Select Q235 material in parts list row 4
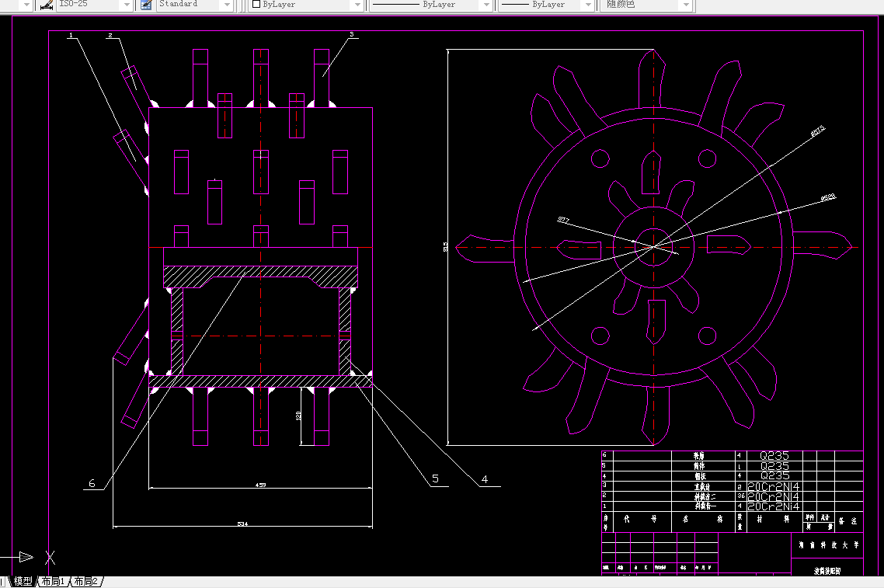884x588 pixels. pyautogui.click(x=774, y=476)
